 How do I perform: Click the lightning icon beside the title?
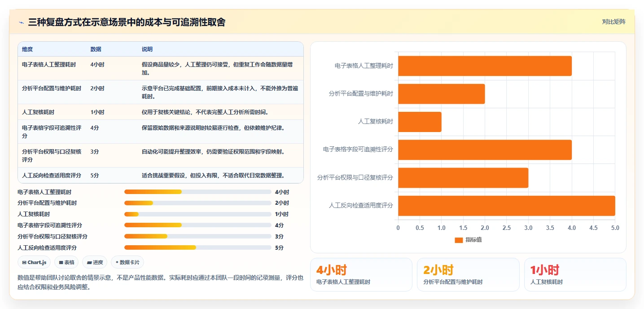tap(21, 22)
